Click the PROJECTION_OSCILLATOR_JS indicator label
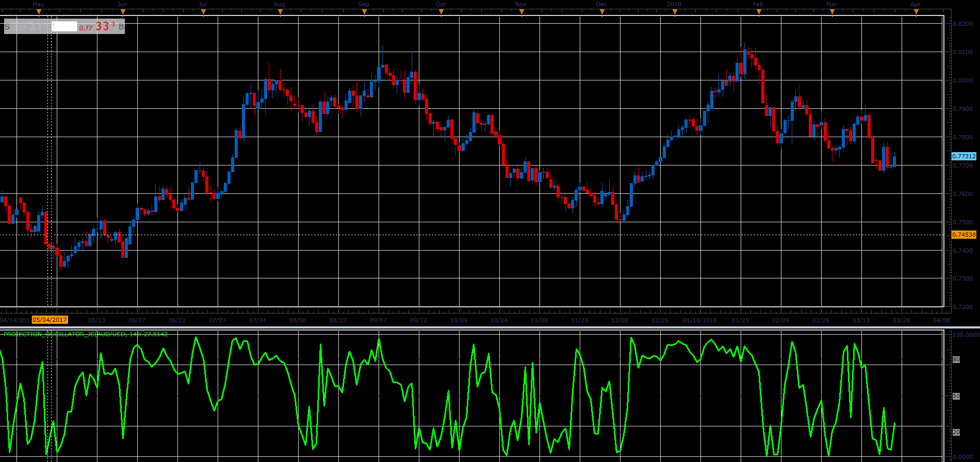The height and width of the screenshot is (462, 980). coord(85,334)
